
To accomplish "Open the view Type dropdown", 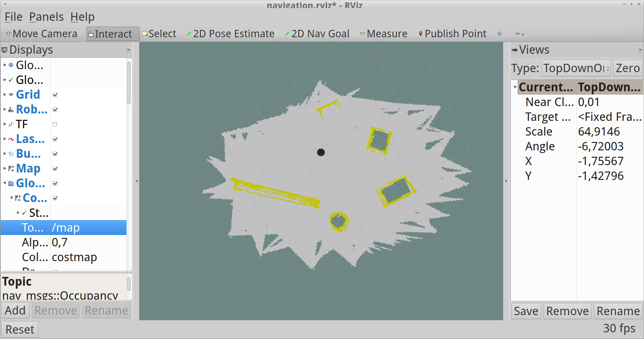I will click(x=576, y=68).
